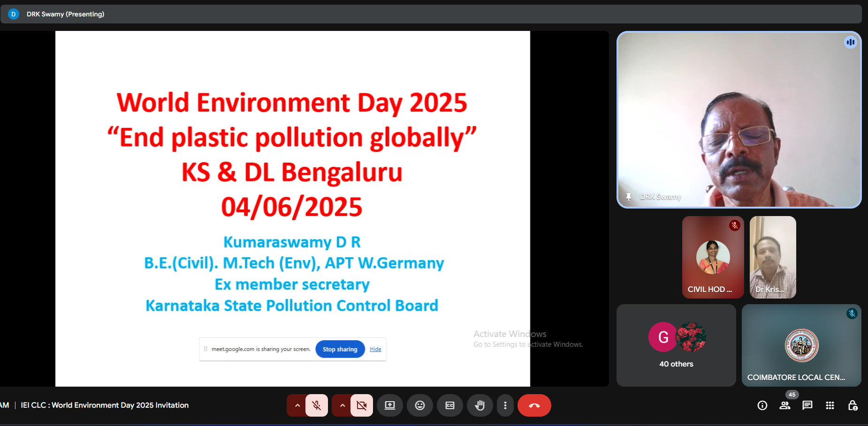
Task: Click Karnataka State Pollution Control Board text
Action: [x=292, y=306]
